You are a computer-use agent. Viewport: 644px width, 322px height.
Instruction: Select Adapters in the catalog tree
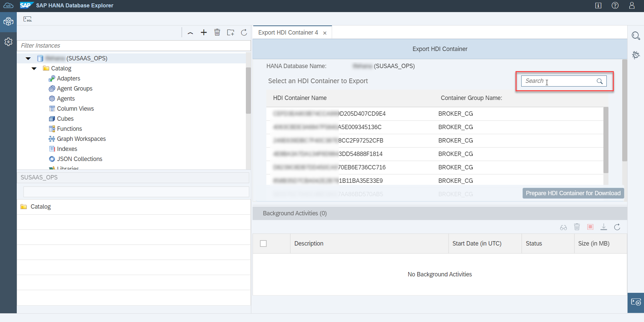pos(68,78)
